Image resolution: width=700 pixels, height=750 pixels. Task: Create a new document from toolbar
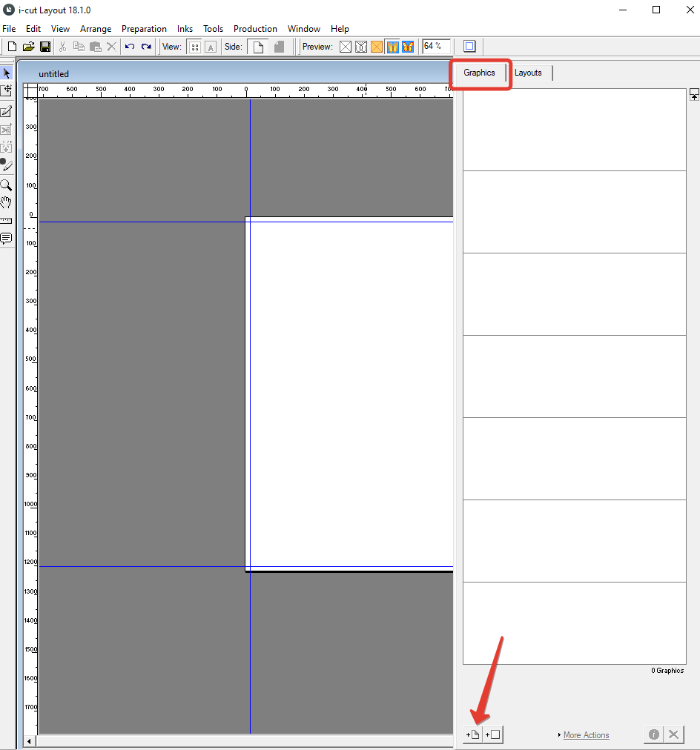(x=13, y=47)
